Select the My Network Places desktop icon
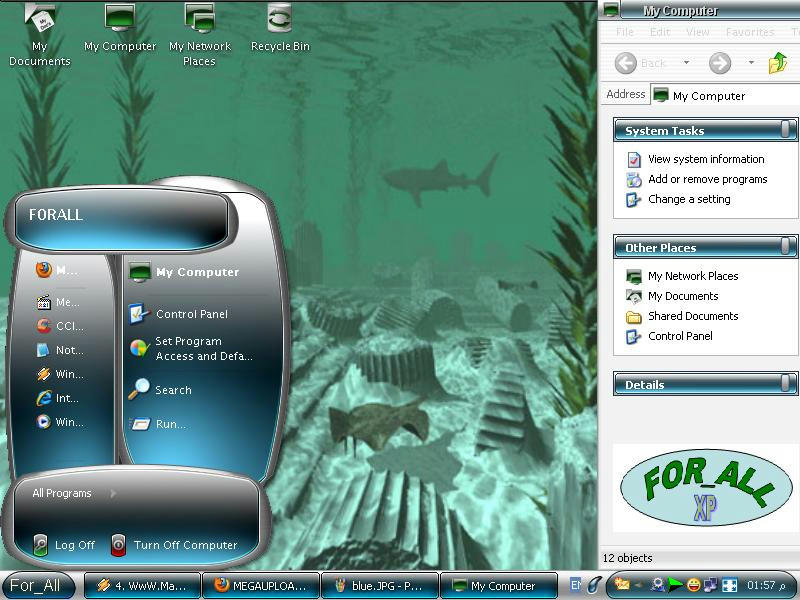Viewport: 800px width, 600px height. (x=199, y=35)
